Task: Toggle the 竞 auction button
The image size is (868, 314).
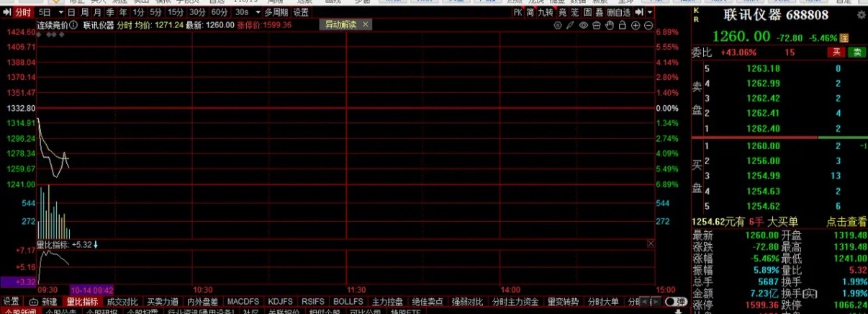Action: 563,12
